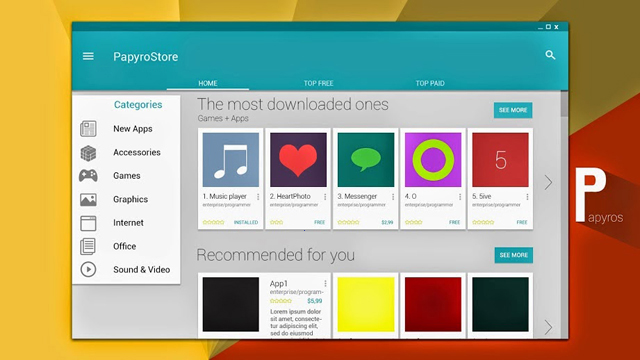Open the Accessories cube icon
The height and width of the screenshot is (360, 640).
(88, 153)
